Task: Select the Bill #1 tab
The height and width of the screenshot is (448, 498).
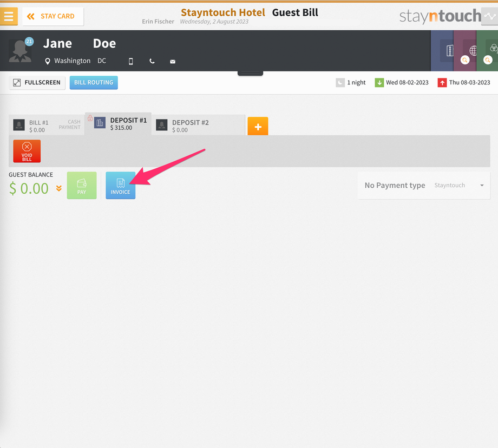Action: point(47,126)
